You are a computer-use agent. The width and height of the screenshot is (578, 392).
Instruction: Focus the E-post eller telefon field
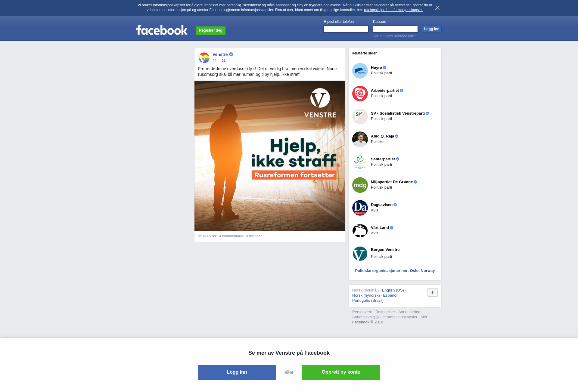(x=346, y=29)
